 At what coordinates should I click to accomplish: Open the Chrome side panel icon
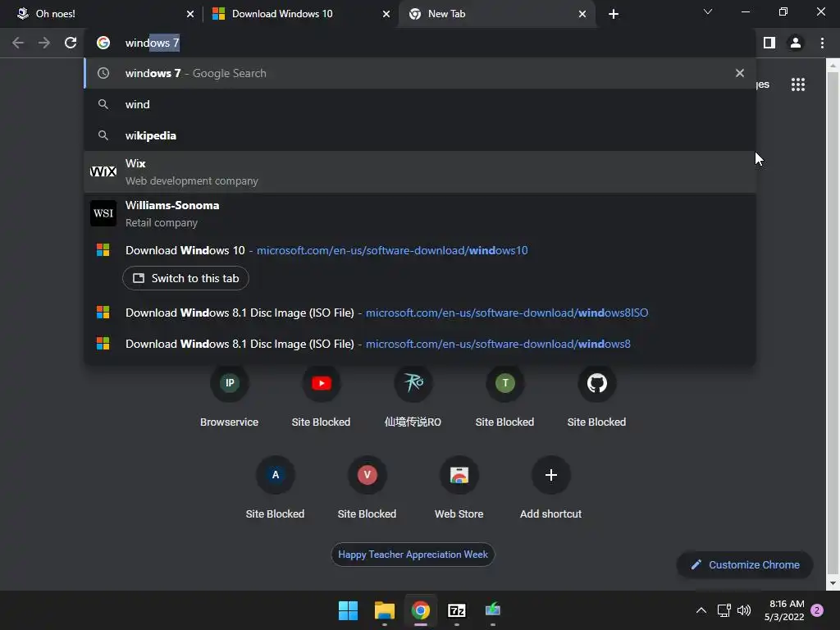(769, 43)
